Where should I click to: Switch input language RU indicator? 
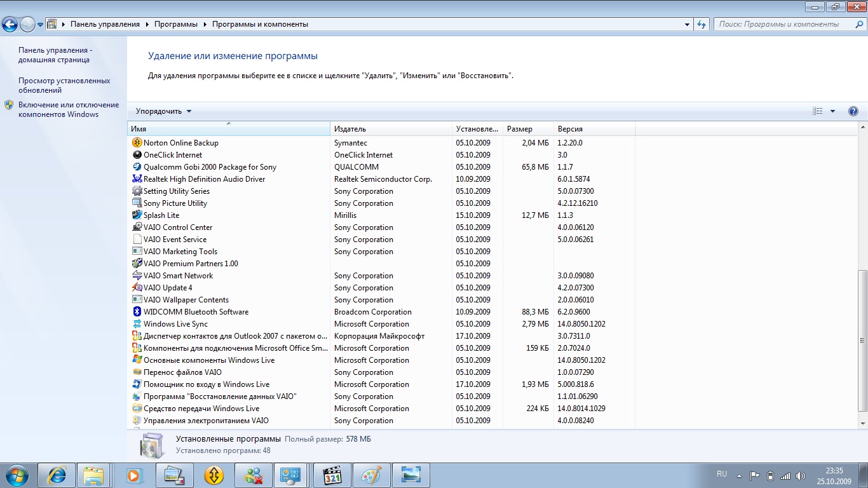722,474
